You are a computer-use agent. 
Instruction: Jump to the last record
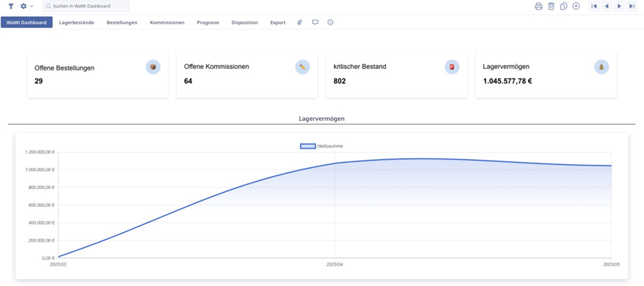tap(632, 6)
